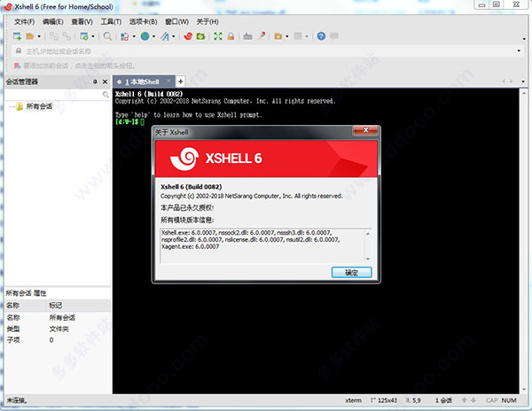Click the module version info text box
Image resolution: width=532 pixels, height=411 pixels.
(262, 246)
